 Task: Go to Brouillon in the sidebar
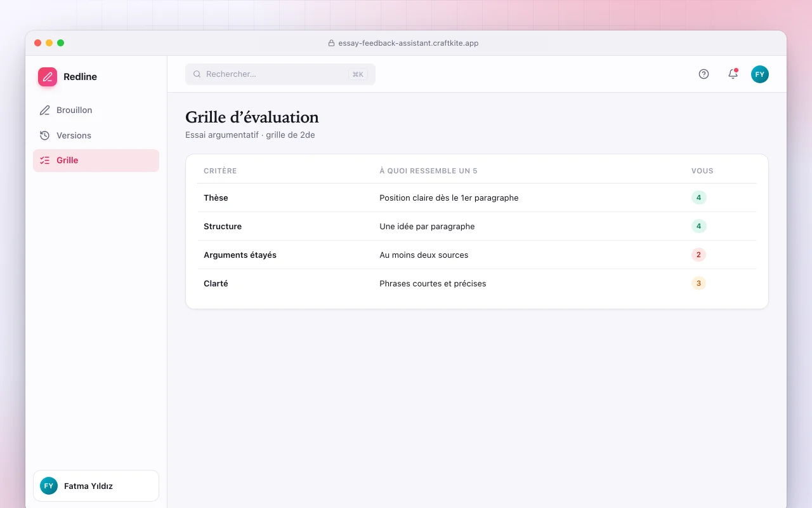(x=96, y=110)
